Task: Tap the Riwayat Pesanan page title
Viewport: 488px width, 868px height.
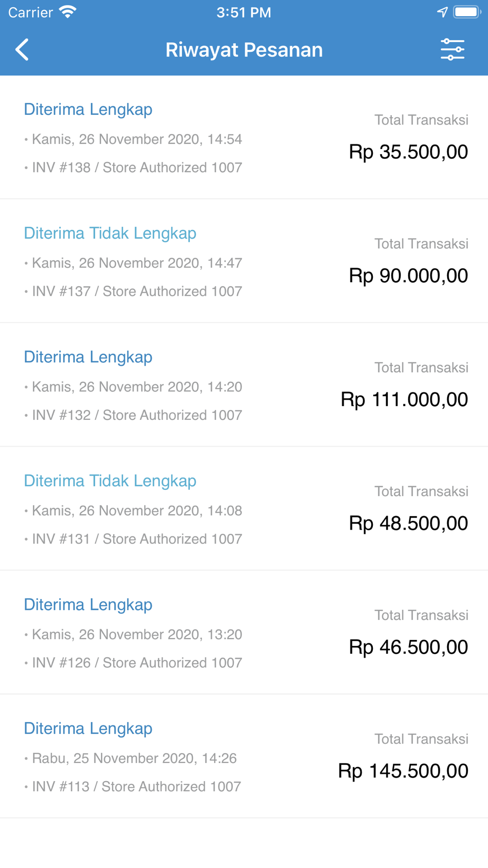Action: (244, 50)
